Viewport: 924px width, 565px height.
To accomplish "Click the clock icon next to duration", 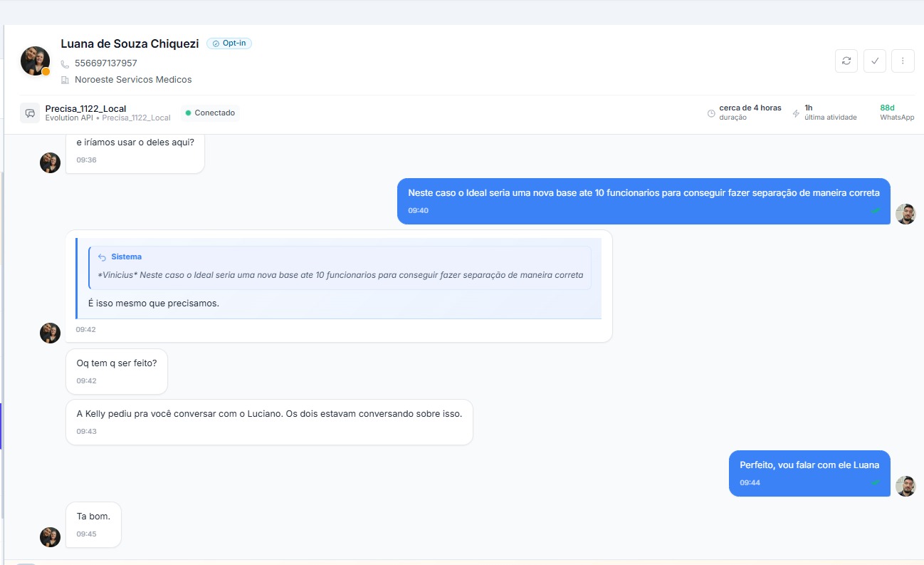I will click(x=711, y=113).
